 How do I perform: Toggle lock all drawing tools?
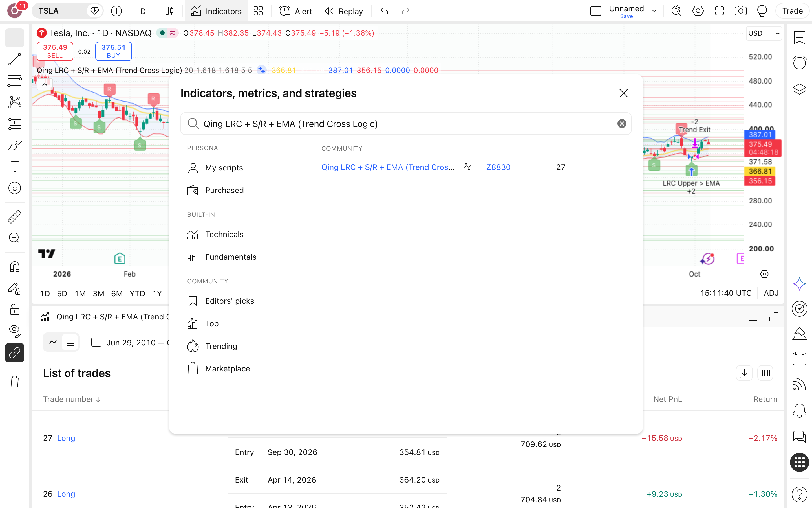tap(14, 310)
